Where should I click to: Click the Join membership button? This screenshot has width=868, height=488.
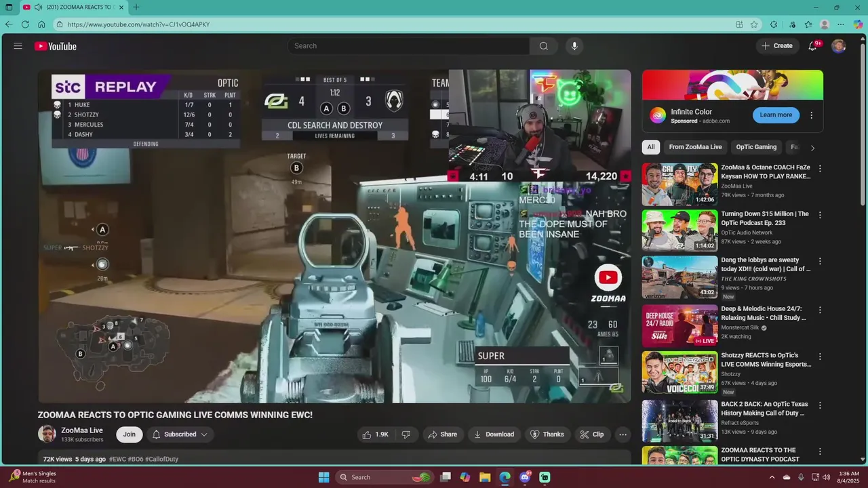pos(130,434)
